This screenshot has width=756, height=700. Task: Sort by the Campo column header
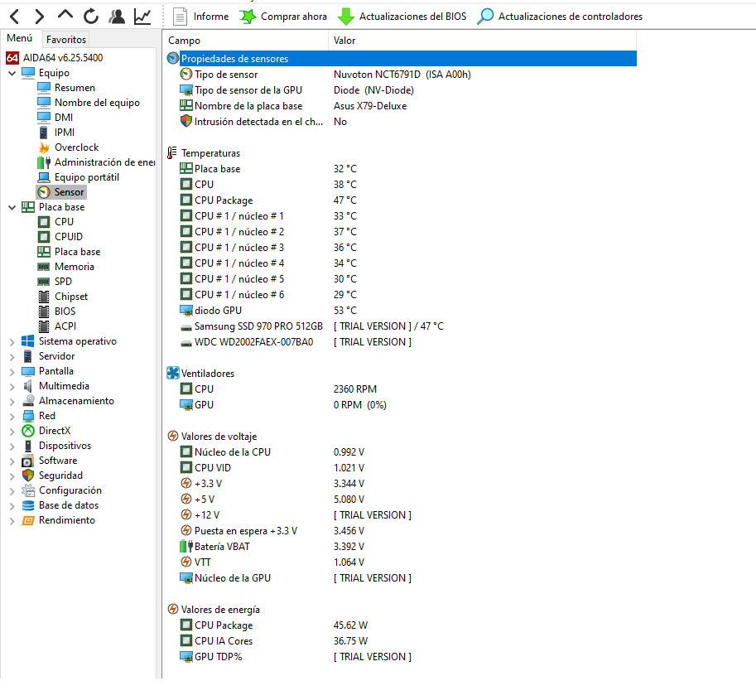tap(245, 41)
